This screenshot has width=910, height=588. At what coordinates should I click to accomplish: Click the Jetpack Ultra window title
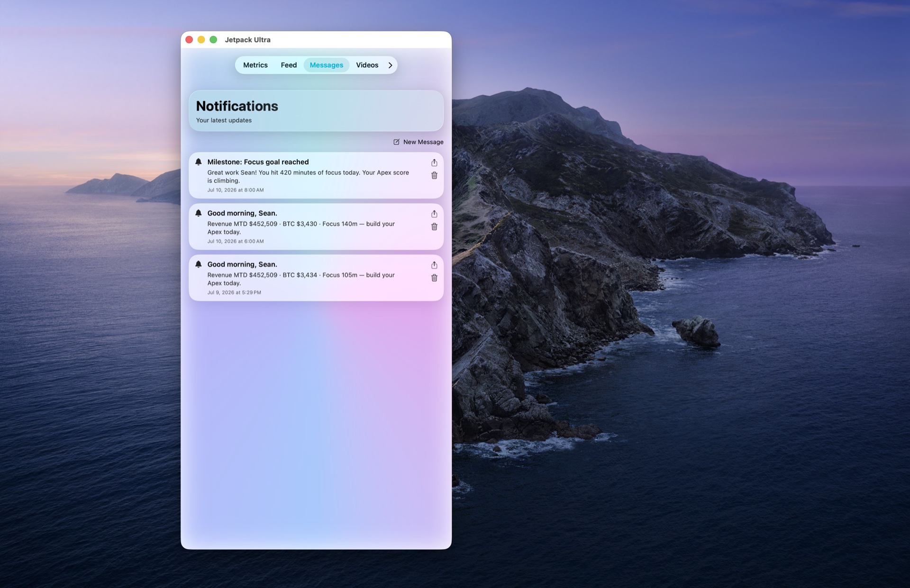coord(247,40)
